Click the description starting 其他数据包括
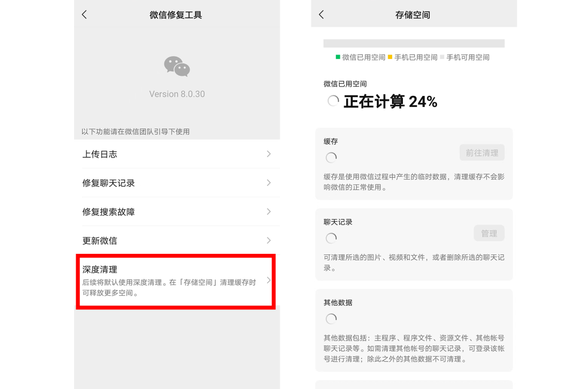 click(414, 349)
